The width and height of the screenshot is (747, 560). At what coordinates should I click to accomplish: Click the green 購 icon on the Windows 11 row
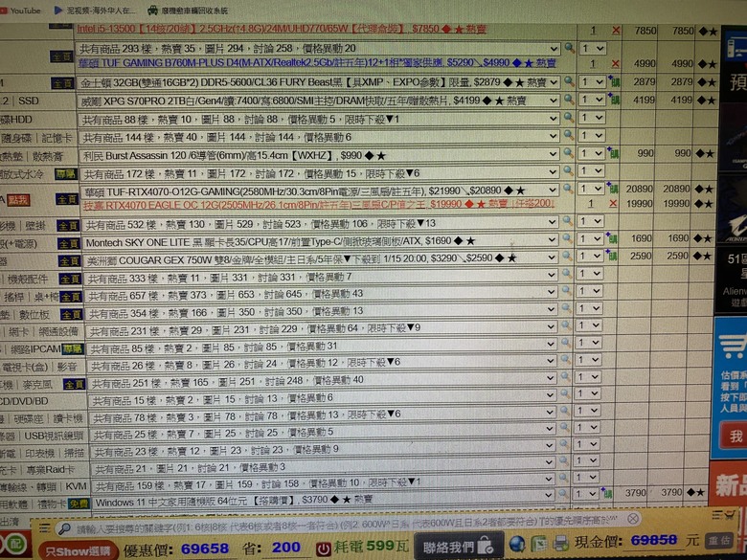(607, 493)
